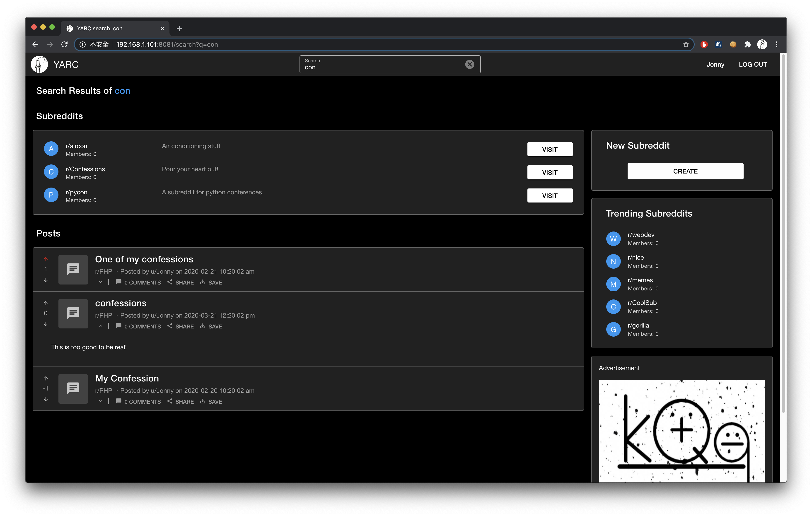Open trending subreddit r/webdev
This screenshot has width=812, height=516.
coord(641,235)
